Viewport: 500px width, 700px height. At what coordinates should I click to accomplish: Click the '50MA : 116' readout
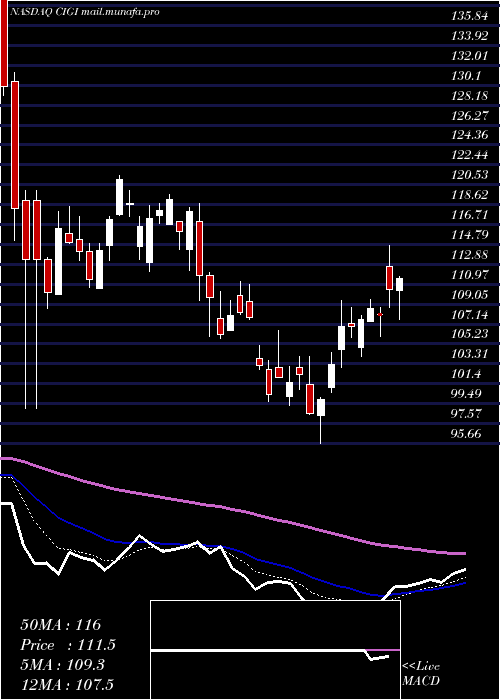pyautogui.click(x=61, y=625)
